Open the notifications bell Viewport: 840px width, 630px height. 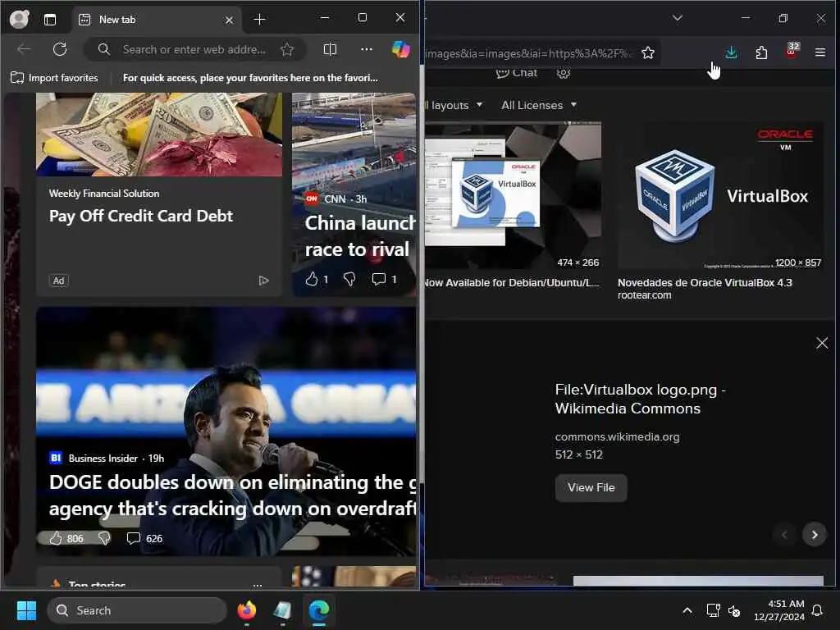point(817,610)
